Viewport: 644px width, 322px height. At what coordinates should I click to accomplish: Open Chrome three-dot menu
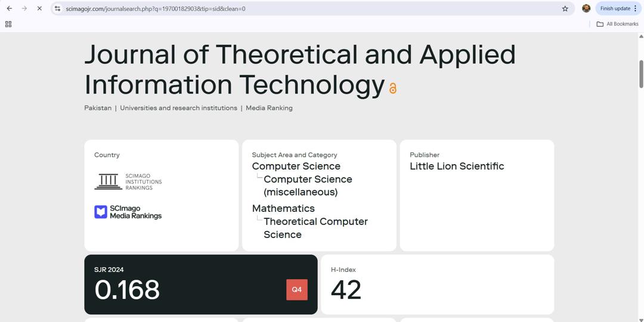[636, 8]
